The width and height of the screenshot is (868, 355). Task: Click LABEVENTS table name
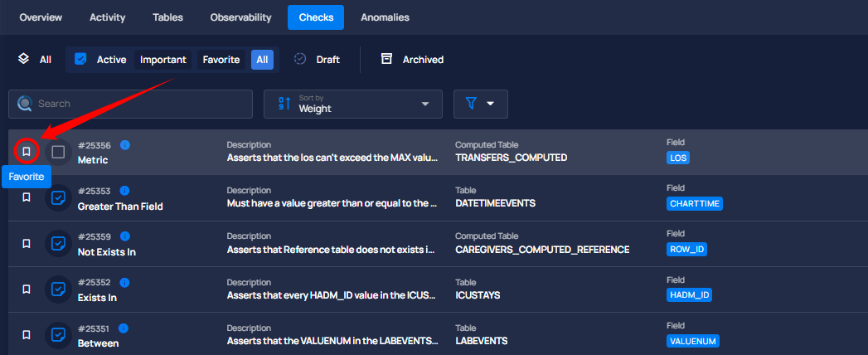tap(481, 341)
